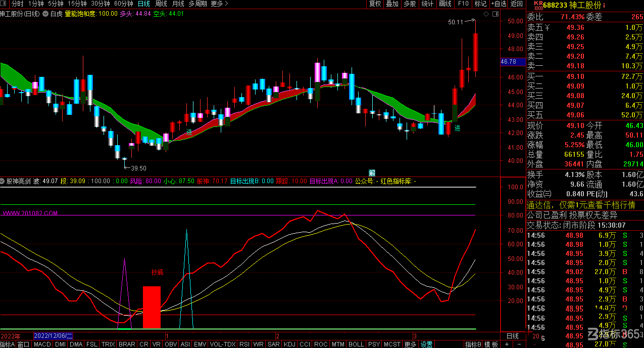
Task: Select the RSI indicator tab
Action: (x=244, y=344)
